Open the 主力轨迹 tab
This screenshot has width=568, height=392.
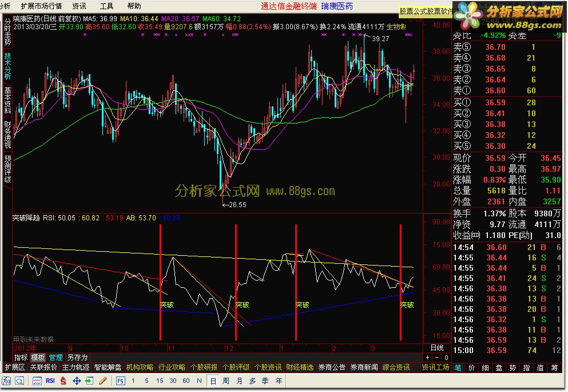(x=76, y=367)
